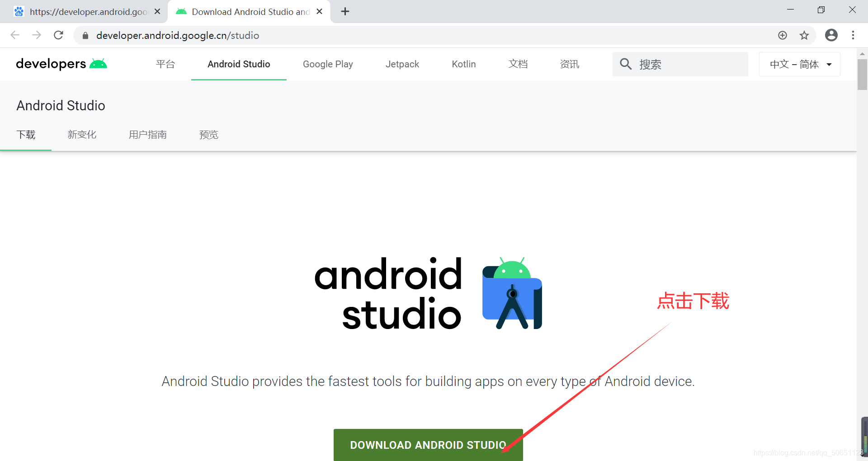Open the Android Studio navigation item

[239, 64]
